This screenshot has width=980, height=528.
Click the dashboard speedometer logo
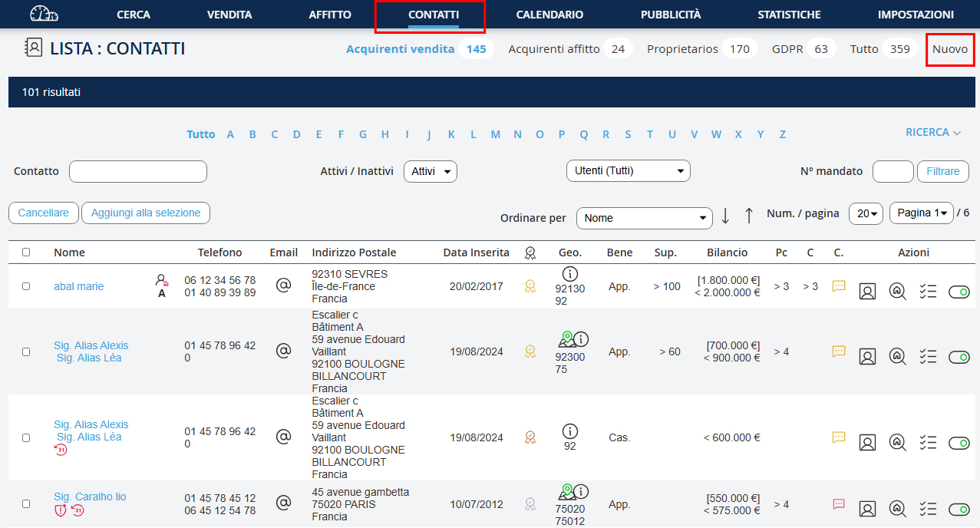point(44,14)
